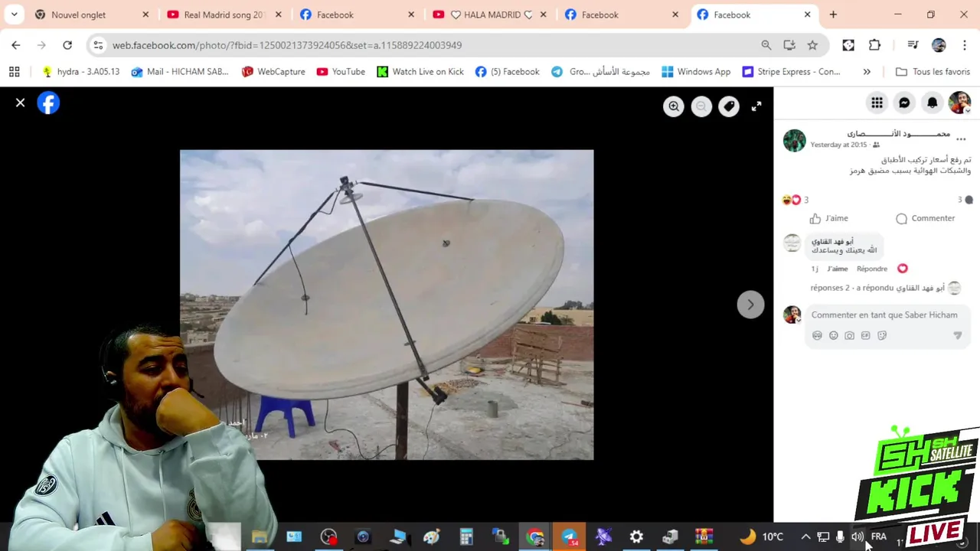The width and height of the screenshot is (980, 551).
Task: Click the author name محمود الأنصارى
Action: click(898, 134)
